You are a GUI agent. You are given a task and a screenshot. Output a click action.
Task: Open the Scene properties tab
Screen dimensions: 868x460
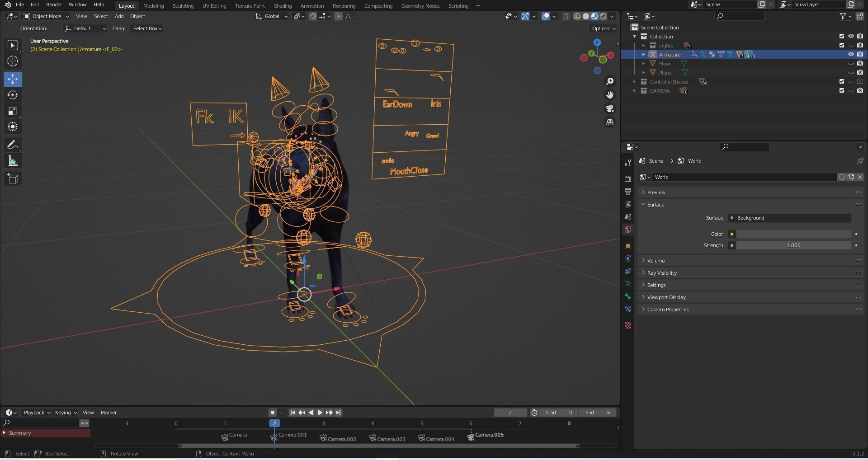point(627,217)
